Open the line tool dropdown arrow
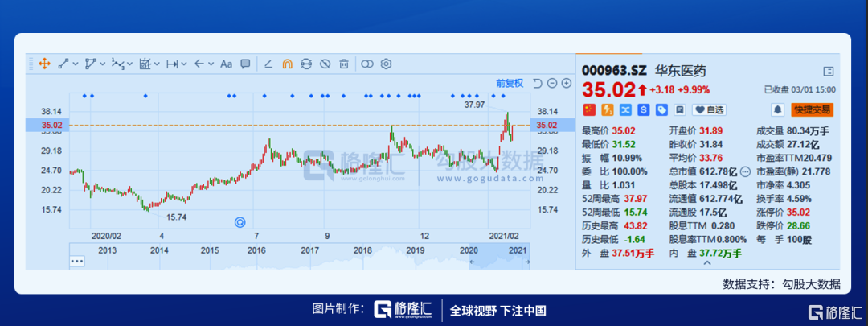The height and width of the screenshot is (326, 868). point(76,64)
